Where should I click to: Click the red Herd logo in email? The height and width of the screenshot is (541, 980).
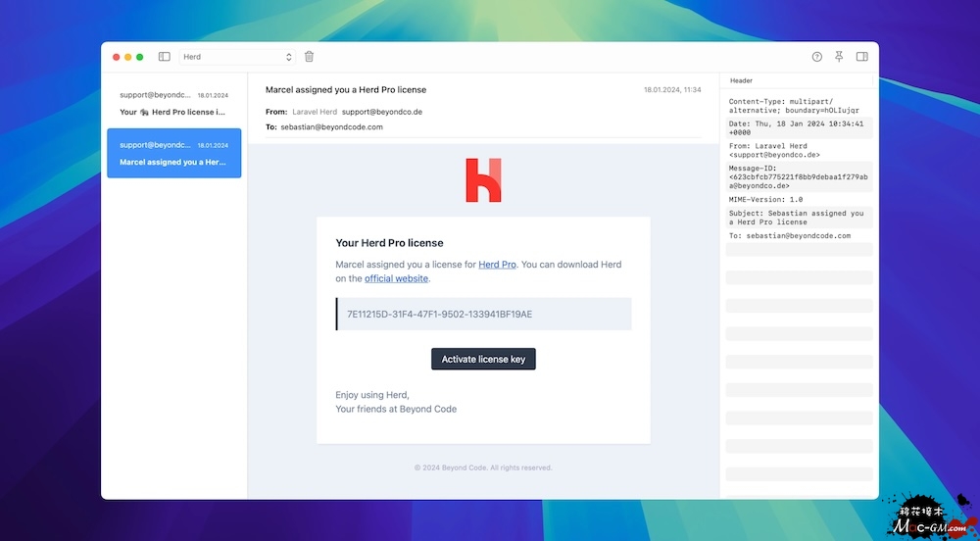[x=483, y=180]
